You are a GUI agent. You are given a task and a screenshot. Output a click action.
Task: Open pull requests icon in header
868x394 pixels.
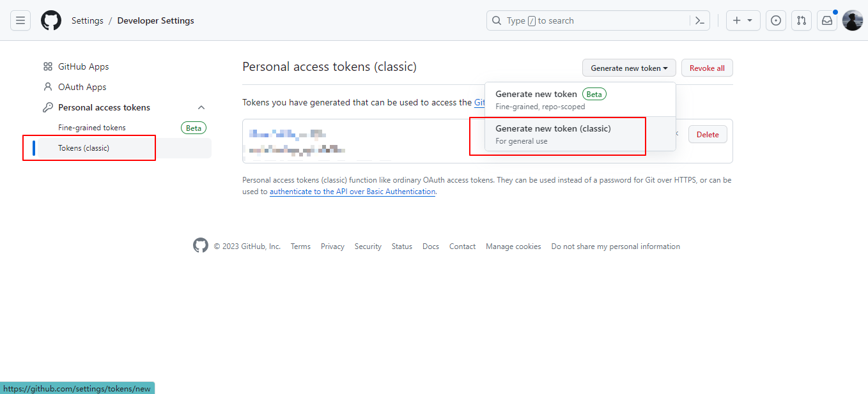pos(802,20)
